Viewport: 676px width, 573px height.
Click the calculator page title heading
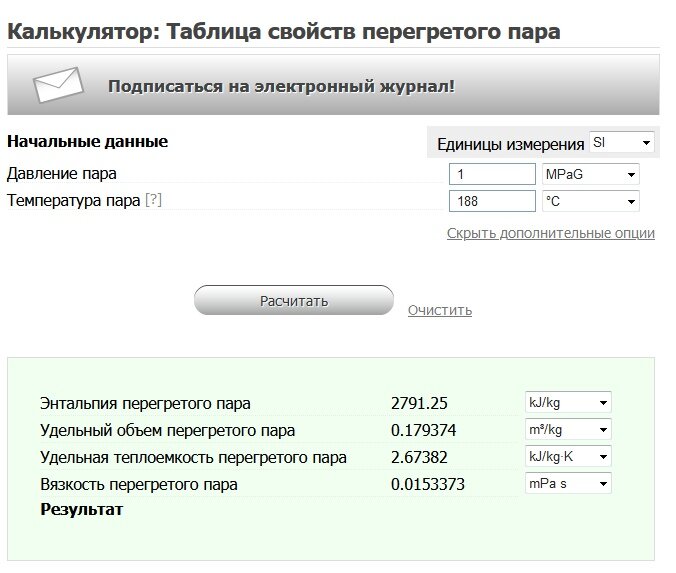pos(284,31)
